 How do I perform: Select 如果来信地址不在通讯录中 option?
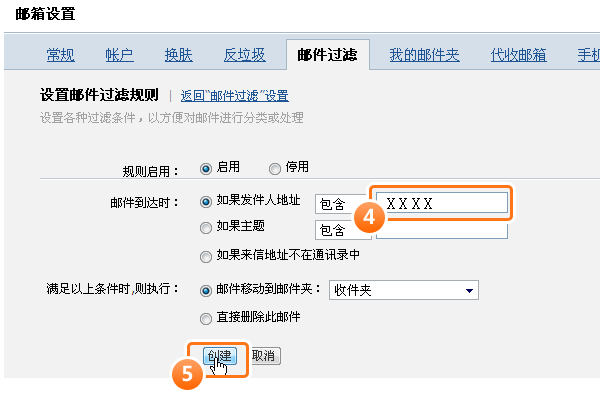206,255
